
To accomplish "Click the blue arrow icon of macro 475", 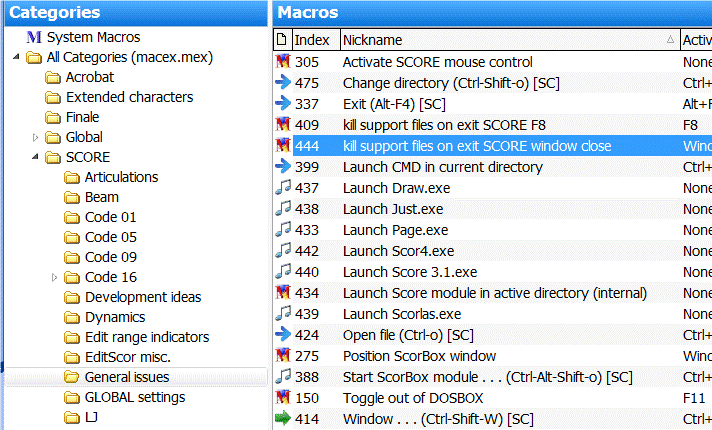I will [283, 82].
